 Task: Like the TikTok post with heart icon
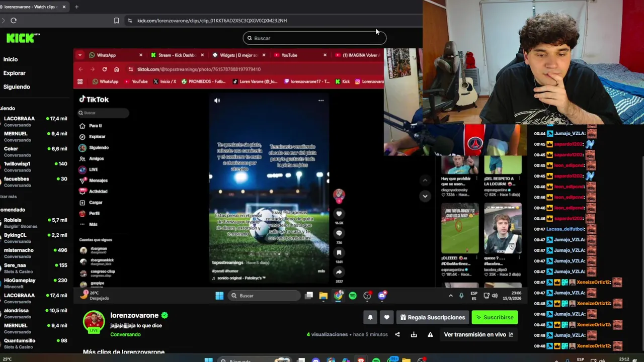[339, 213]
